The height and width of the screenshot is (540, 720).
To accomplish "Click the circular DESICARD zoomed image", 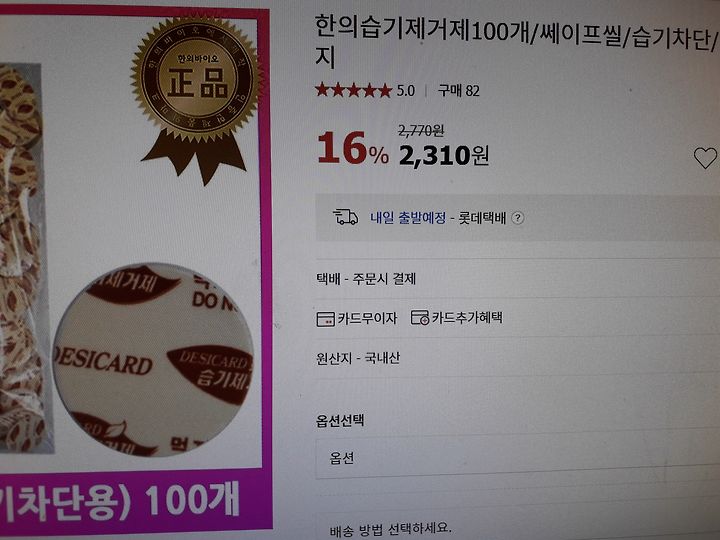I will pos(153,360).
